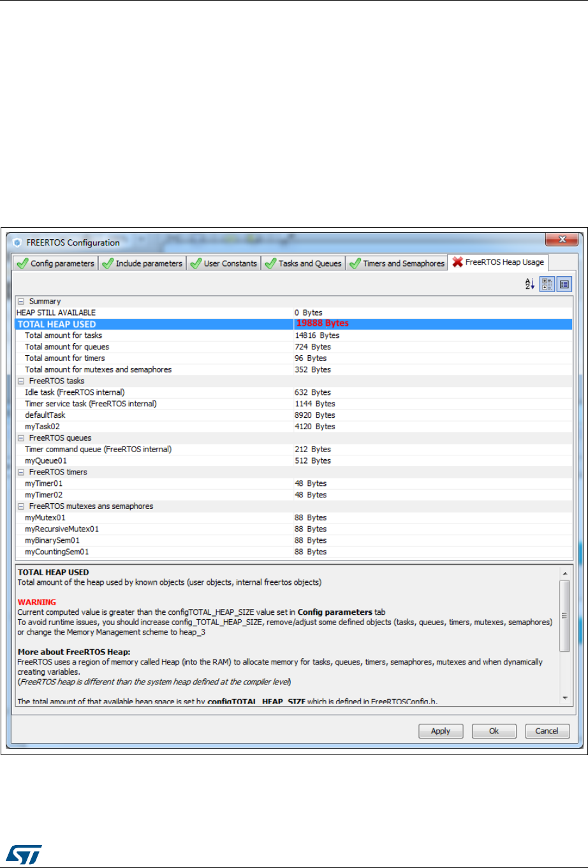
Task: Switch to the User Constants tab
Action: 224,263
